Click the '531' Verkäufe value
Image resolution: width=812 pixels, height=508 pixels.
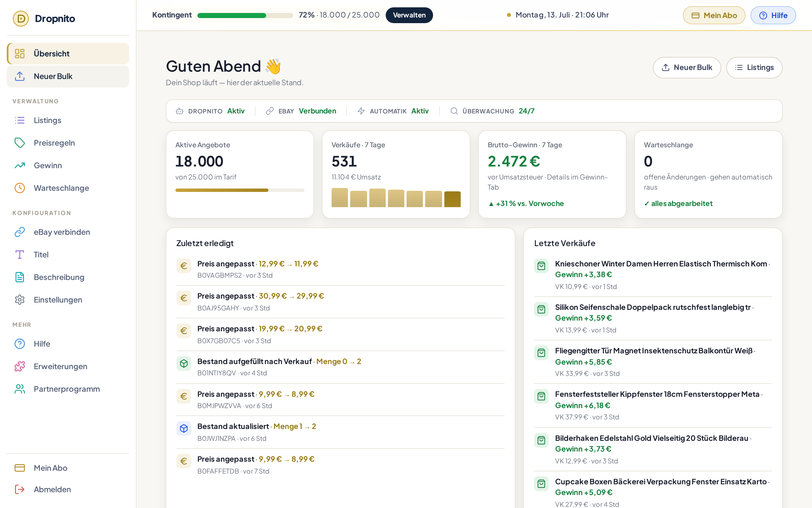point(344,161)
